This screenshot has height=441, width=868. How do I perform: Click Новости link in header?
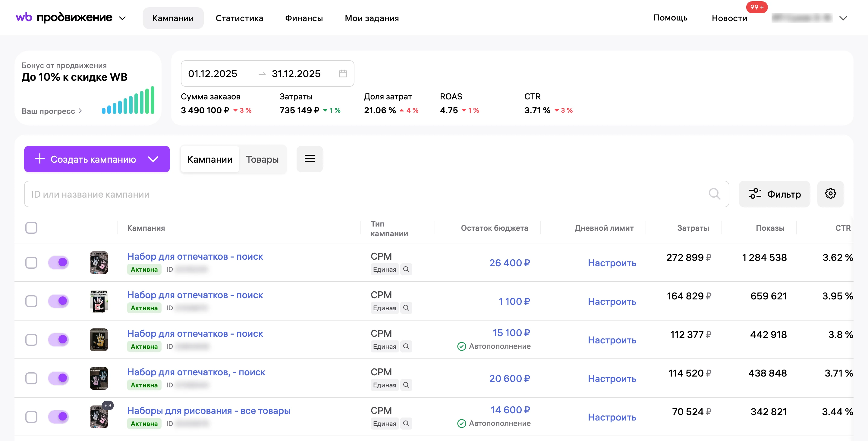pyautogui.click(x=729, y=18)
